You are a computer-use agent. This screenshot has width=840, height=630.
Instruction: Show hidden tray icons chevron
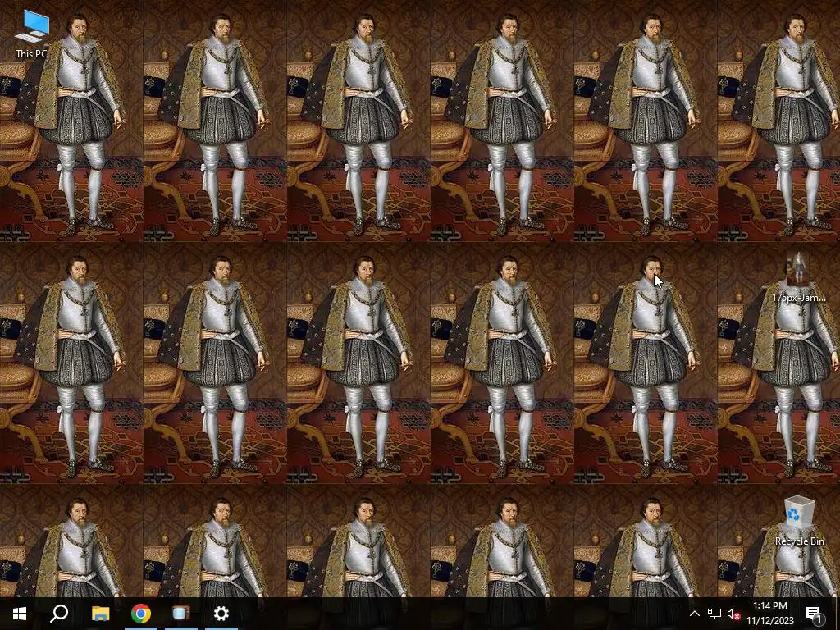694,614
